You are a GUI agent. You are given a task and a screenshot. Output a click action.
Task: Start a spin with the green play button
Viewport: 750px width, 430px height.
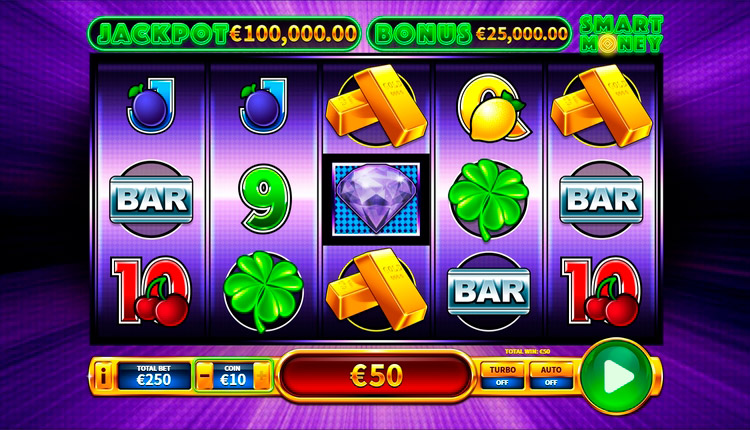tap(619, 376)
